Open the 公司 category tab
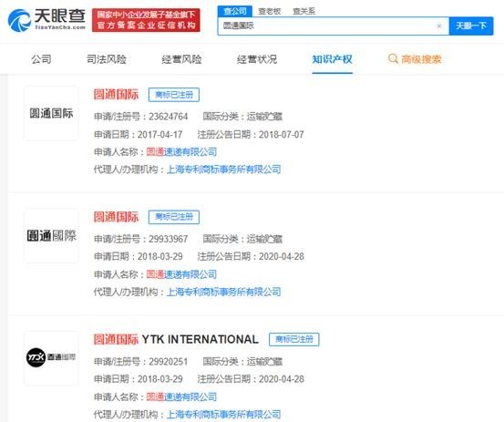 click(x=41, y=59)
